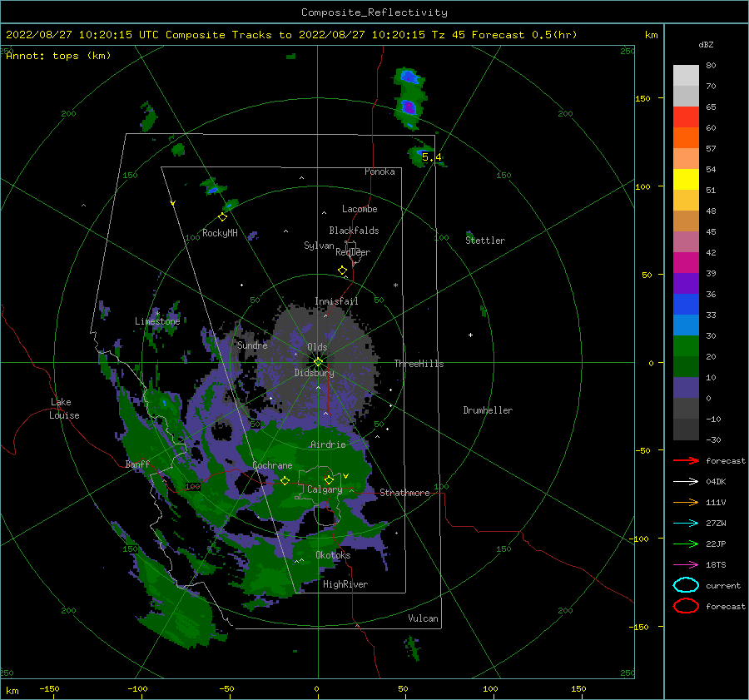Viewport: 749px width, 700px height.
Task: Select the magenta 18TS arrow icon
Action: pos(686,565)
